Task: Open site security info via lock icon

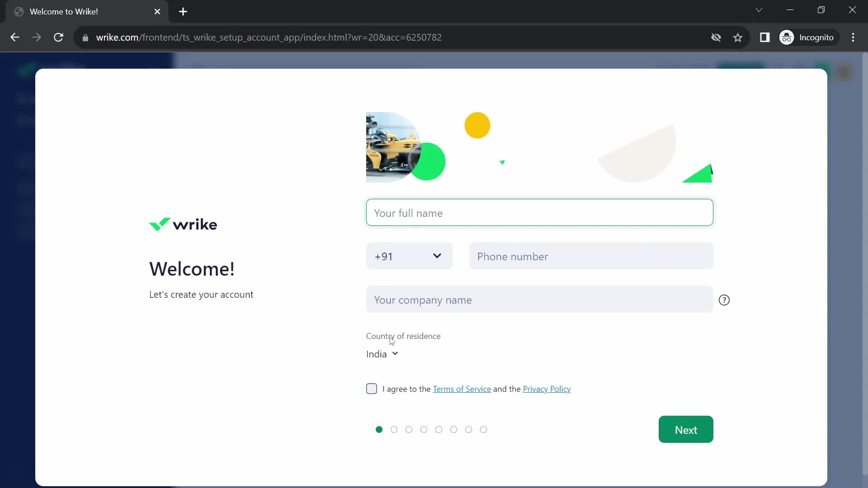Action: tap(85, 38)
